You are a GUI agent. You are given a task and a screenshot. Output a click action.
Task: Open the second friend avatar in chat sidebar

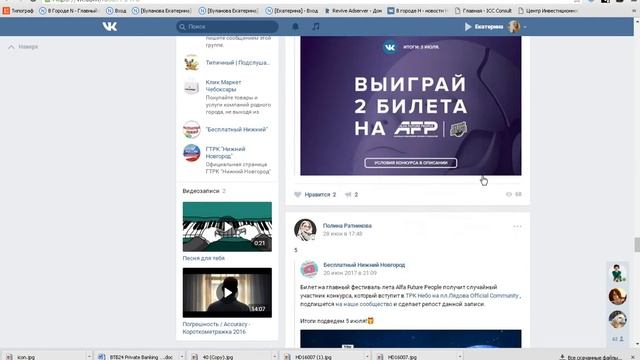[x=618, y=296]
